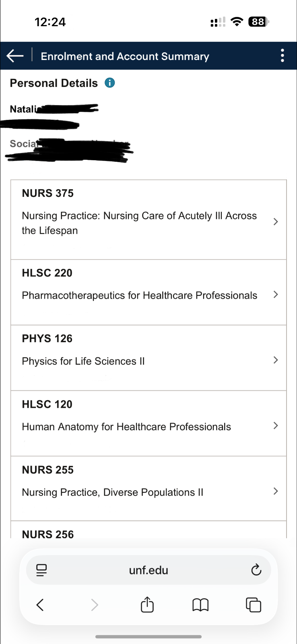Viewport: 297px width, 644px height.
Task: Expand the HLSC 120 course chevron
Action: point(276,426)
